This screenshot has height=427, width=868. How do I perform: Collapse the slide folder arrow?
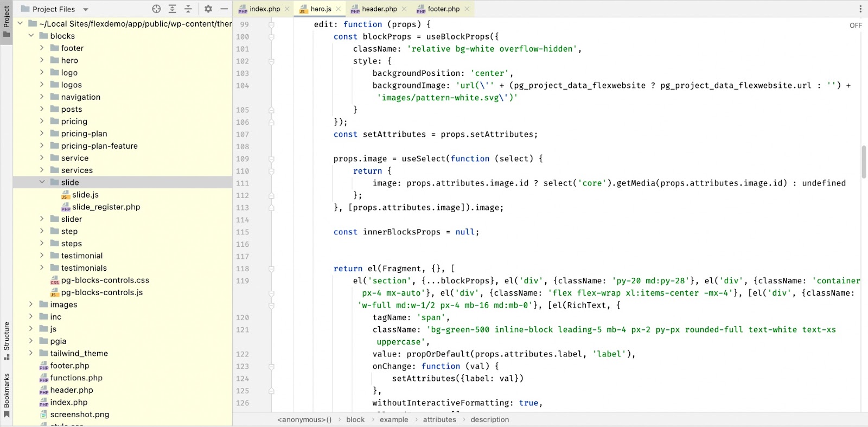tap(42, 182)
